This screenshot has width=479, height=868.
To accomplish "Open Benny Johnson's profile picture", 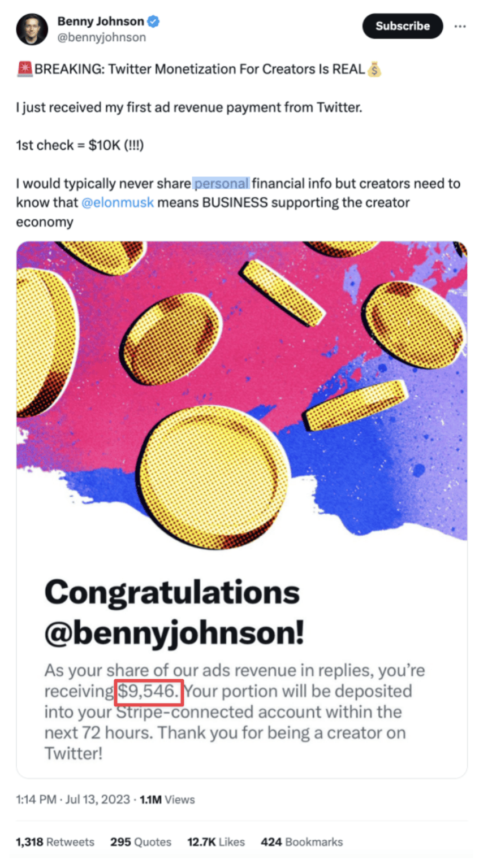I will pyautogui.click(x=32, y=29).
